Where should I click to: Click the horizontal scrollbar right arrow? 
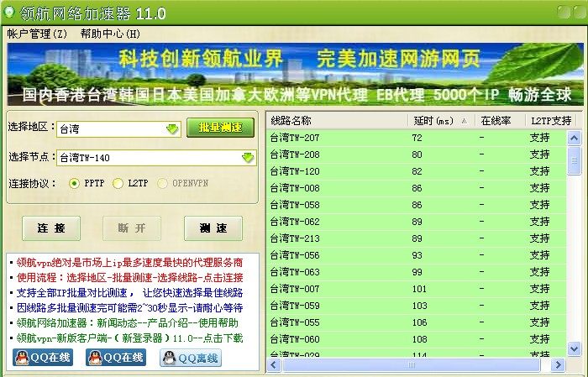point(558,364)
